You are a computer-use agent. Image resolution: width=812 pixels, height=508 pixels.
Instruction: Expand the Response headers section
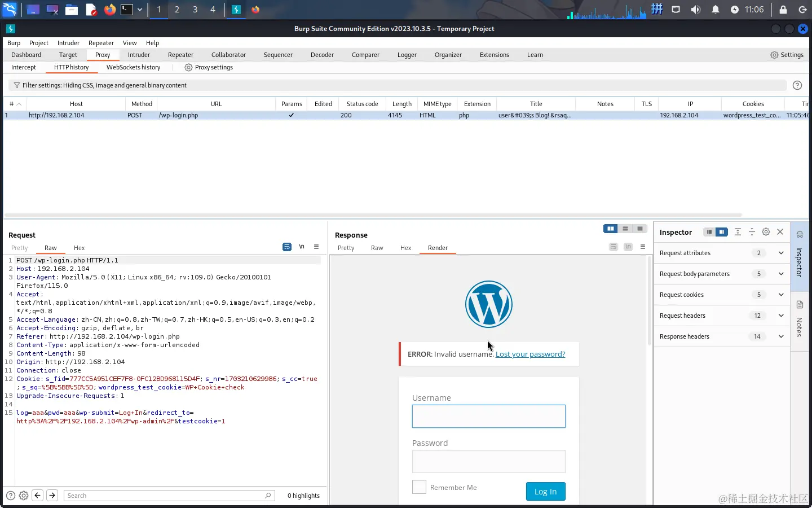722,336
